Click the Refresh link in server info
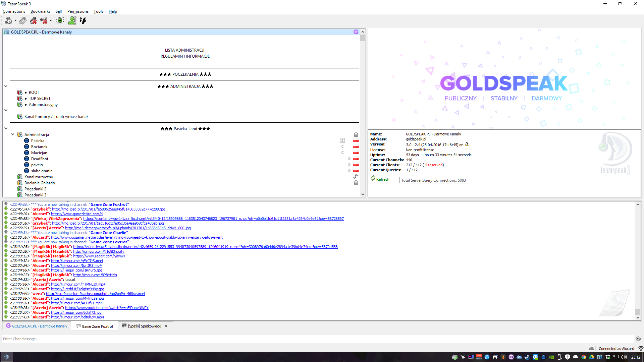 point(382,180)
